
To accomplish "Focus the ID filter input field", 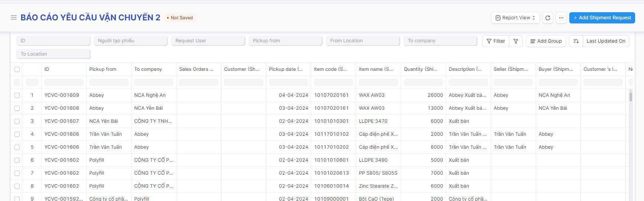I will 53,41.
